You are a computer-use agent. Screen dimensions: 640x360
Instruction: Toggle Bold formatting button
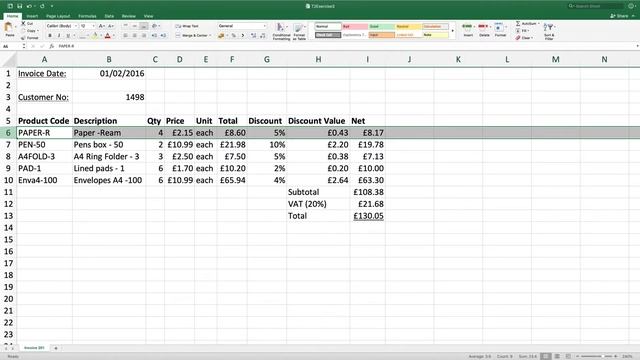click(50, 36)
